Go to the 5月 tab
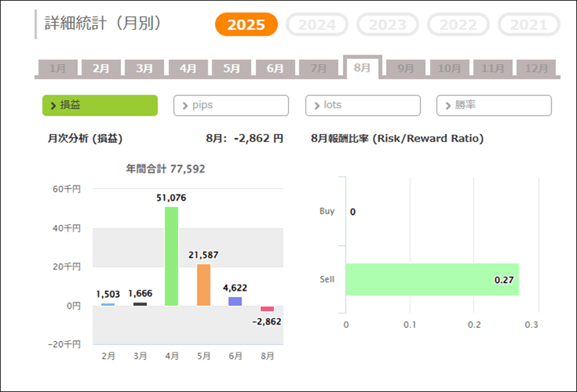The width and height of the screenshot is (577, 392). click(x=231, y=69)
